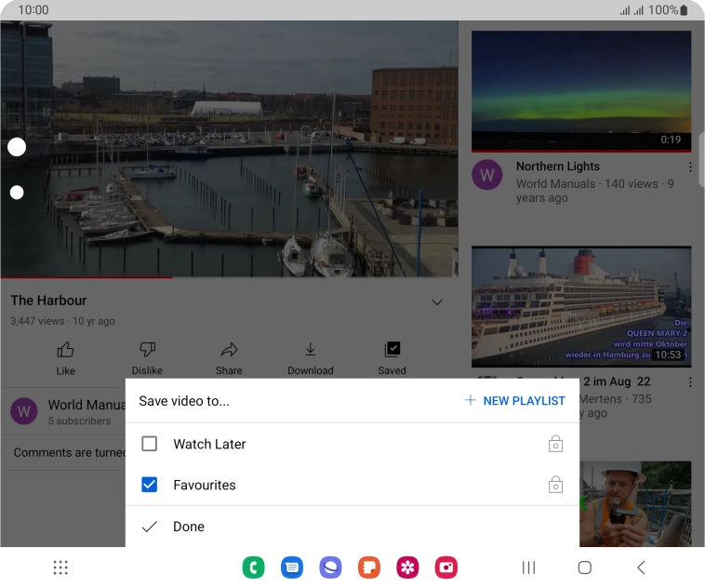
Task: Open the Camera app in the dock
Action: point(446,568)
